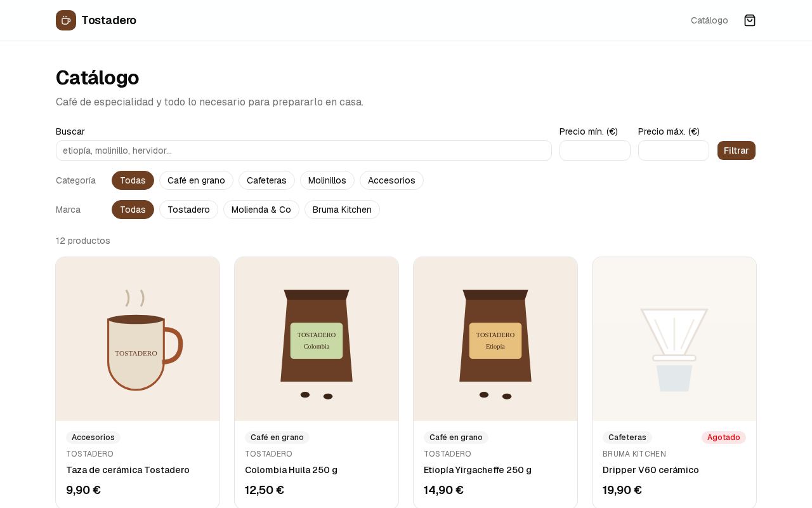Filter by Tostadero brand chip

pos(188,210)
